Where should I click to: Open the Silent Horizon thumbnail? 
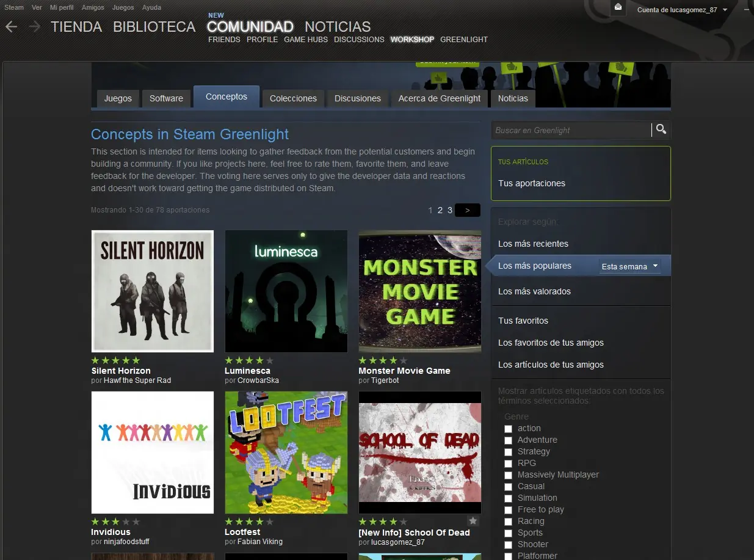click(153, 291)
